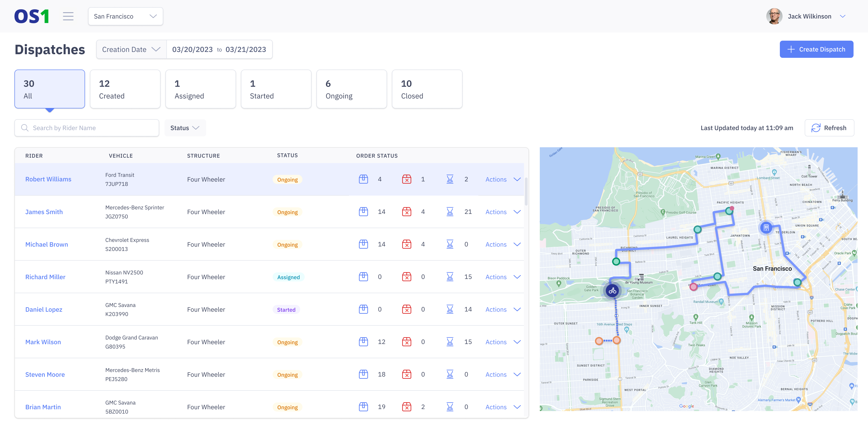This screenshot has height=435, width=868.
Task: Click the search magnifier icon
Action: pyautogui.click(x=25, y=128)
